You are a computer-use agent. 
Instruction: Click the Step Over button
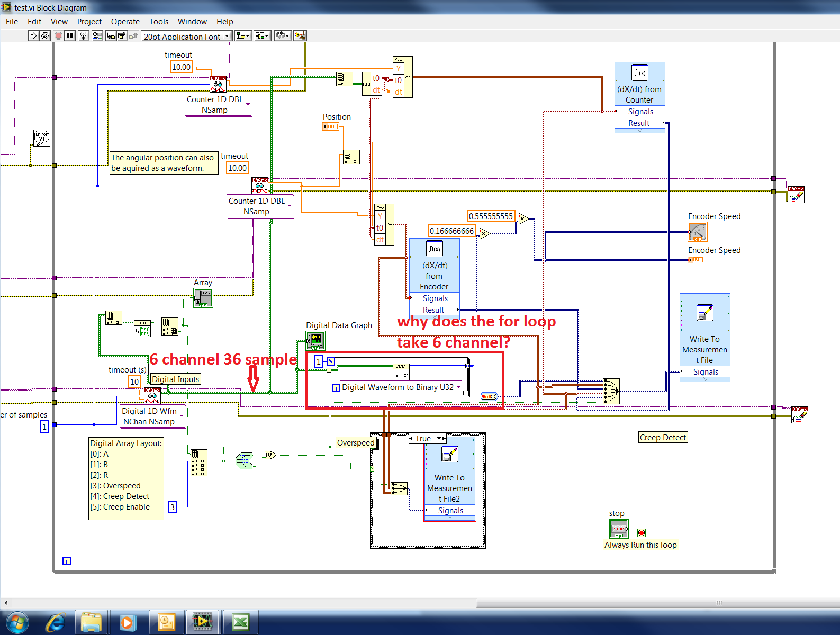[122, 36]
